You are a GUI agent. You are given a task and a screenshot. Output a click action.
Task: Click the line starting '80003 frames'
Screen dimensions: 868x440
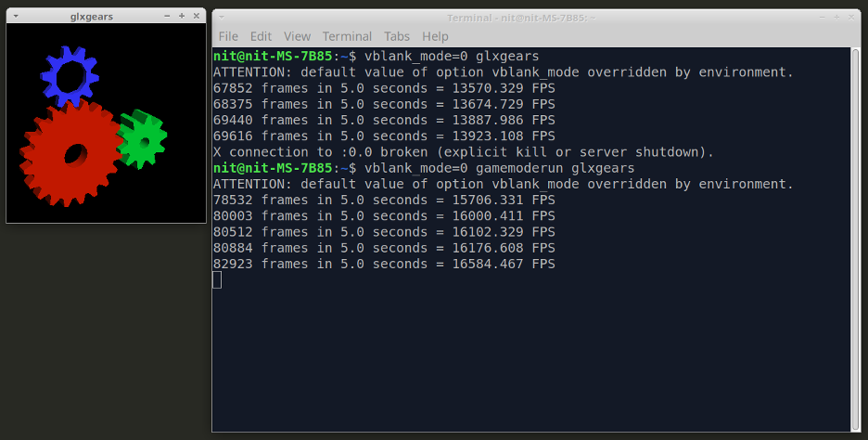click(384, 216)
